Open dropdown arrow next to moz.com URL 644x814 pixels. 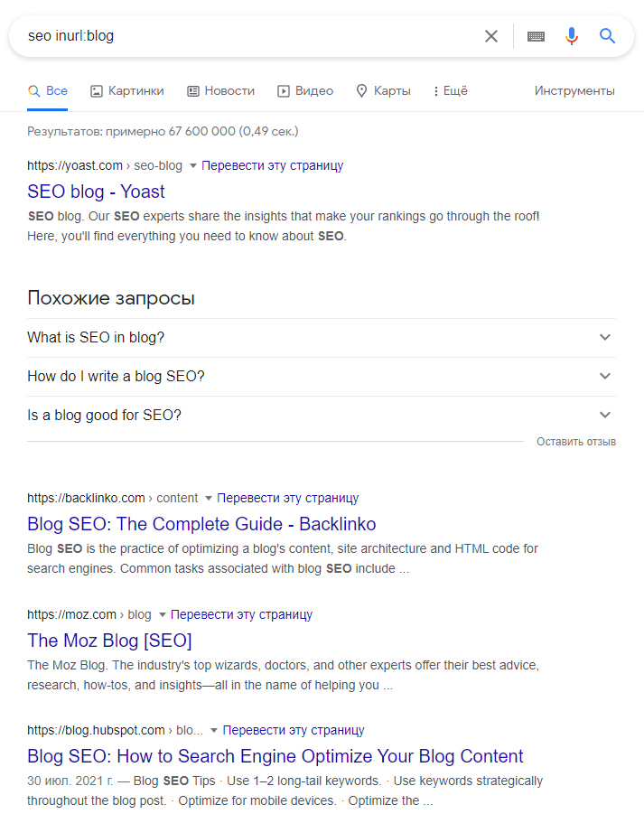[162, 615]
